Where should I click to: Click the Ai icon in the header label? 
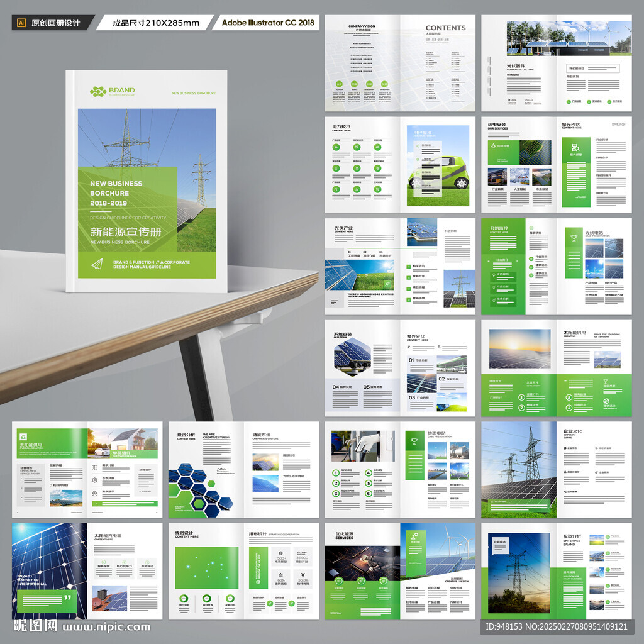[21, 23]
